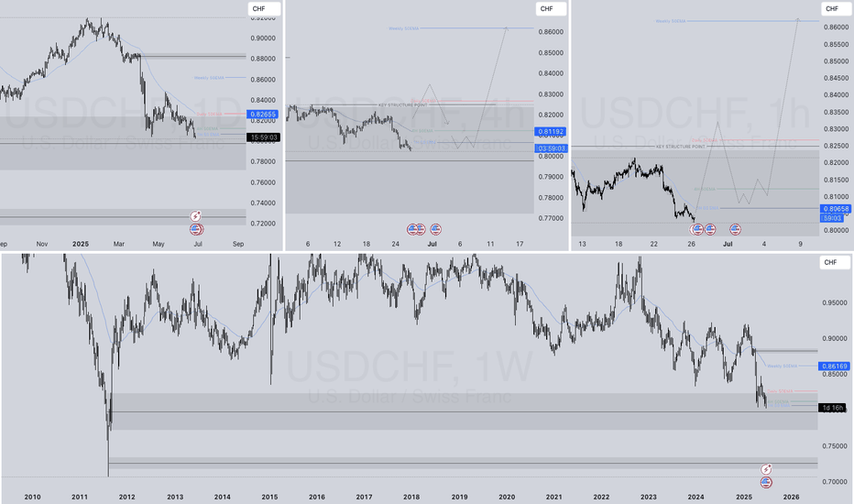Select the KEY STRUCTURE POINT label on 4h chart
The image size is (854, 504).
click(403, 104)
